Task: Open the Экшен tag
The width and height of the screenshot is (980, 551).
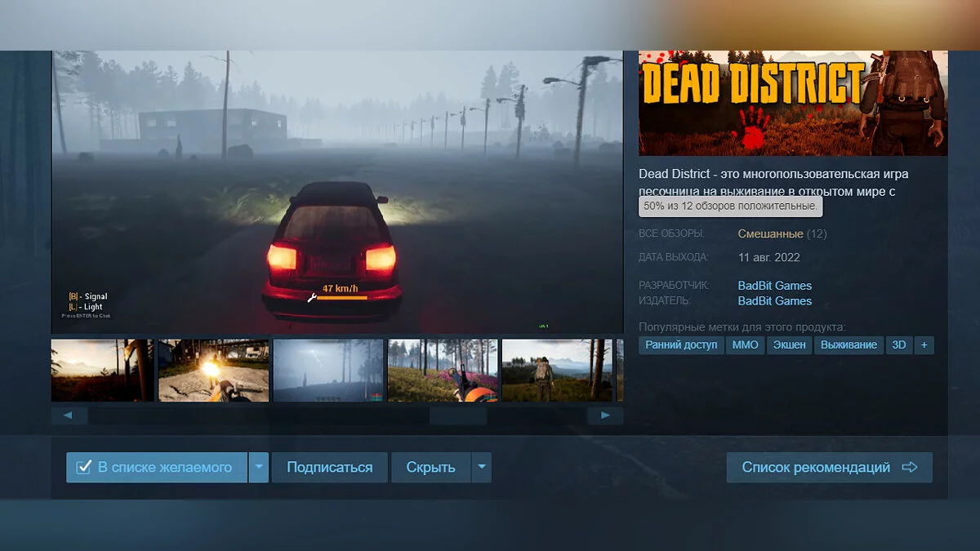Action: coord(789,345)
